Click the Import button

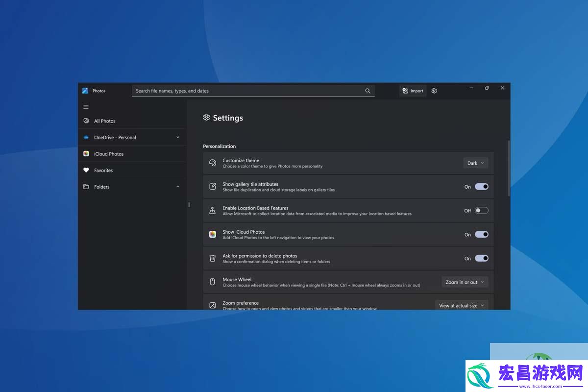pos(413,91)
